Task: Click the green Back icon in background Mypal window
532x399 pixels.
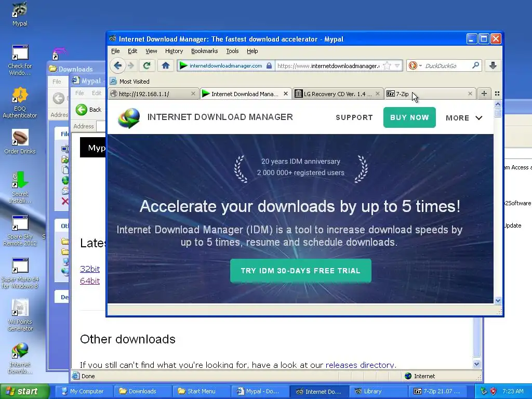Action: click(82, 110)
